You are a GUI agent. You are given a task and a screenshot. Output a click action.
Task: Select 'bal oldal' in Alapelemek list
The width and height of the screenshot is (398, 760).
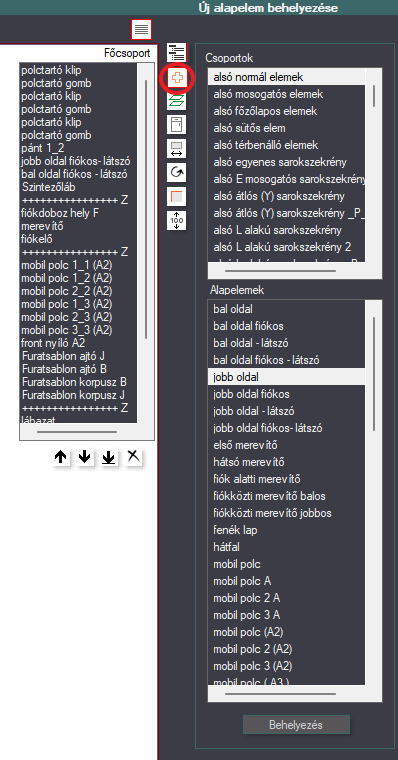pos(287,309)
